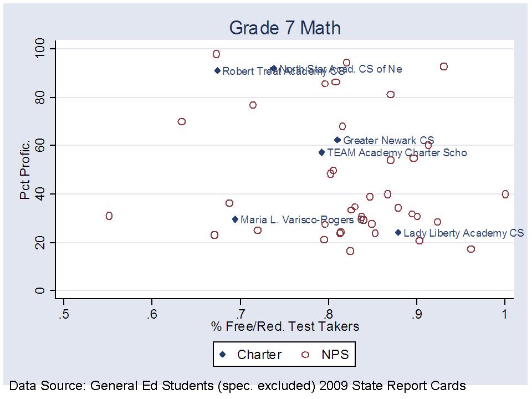Click the "Lady Liberty Academy CS" label
Image resolution: width=532 pixels, height=399 pixels.
click(463, 233)
